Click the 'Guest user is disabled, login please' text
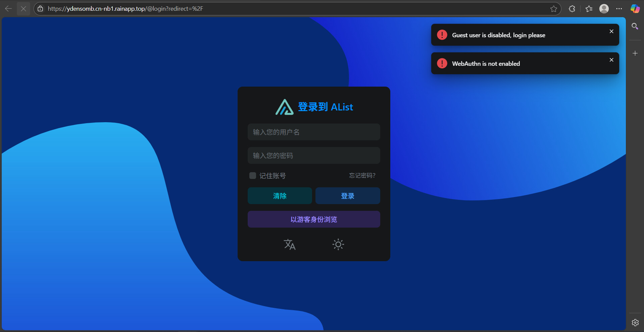The image size is (644, 332). point(498,35)
